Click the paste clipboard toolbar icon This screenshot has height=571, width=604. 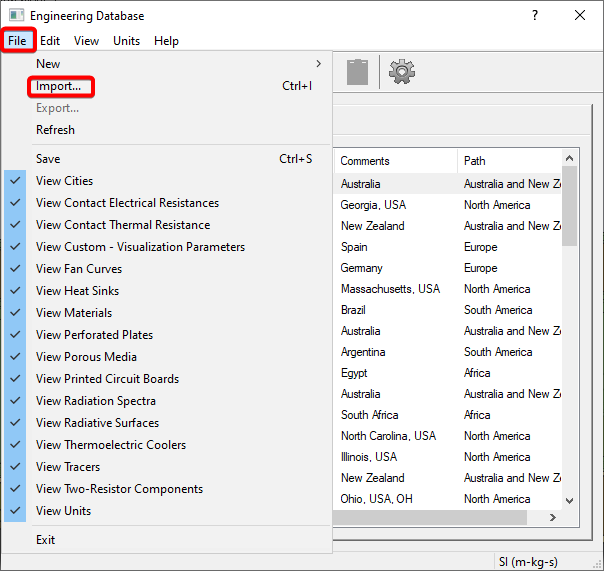pos(357,72)
